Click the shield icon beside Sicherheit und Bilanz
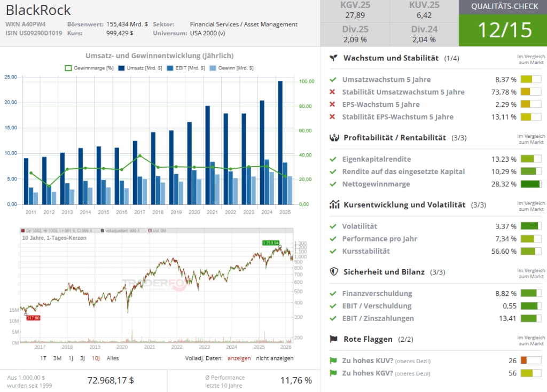 [334, 272]
